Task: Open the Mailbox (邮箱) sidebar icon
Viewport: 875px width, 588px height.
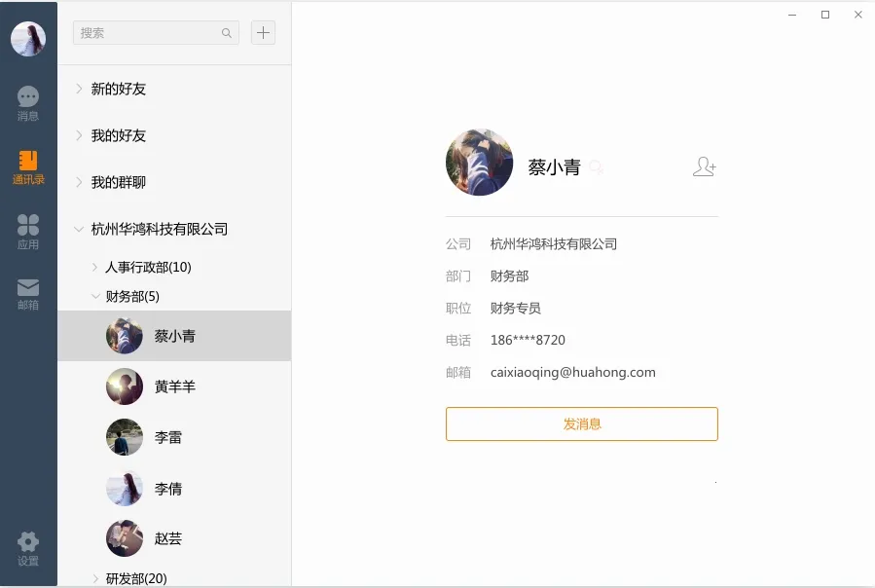Action: click(x=28, y=293)
